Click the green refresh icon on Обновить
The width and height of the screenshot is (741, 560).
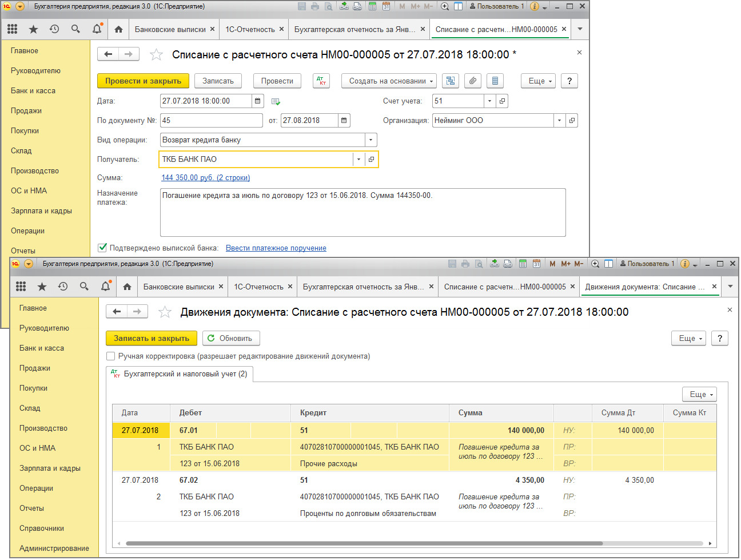[211, 339]
